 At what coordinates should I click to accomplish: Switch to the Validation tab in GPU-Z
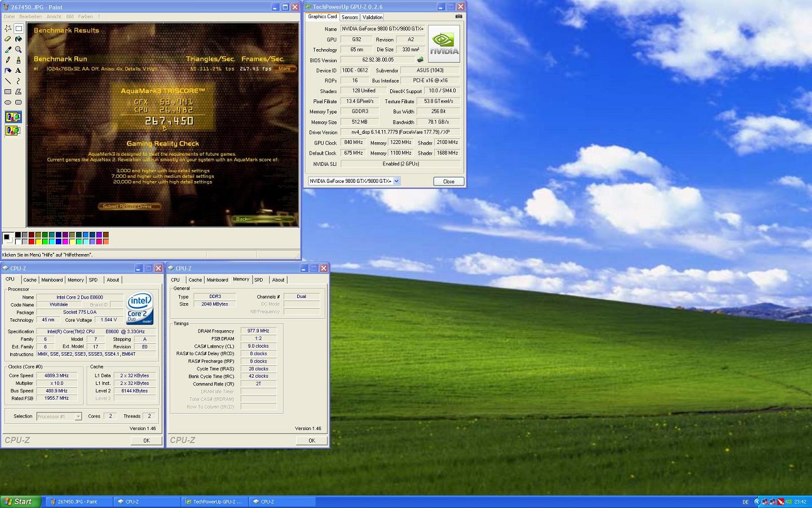pos(372,17)
